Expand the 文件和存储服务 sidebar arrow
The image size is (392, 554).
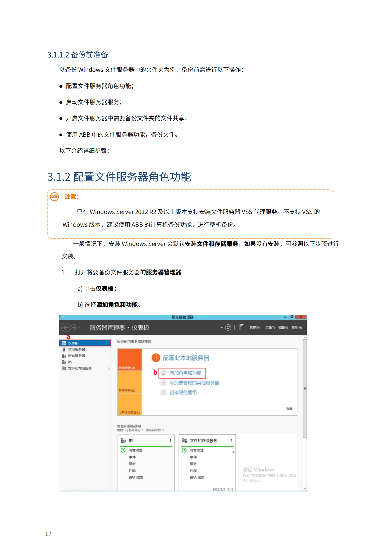[109, 368]
